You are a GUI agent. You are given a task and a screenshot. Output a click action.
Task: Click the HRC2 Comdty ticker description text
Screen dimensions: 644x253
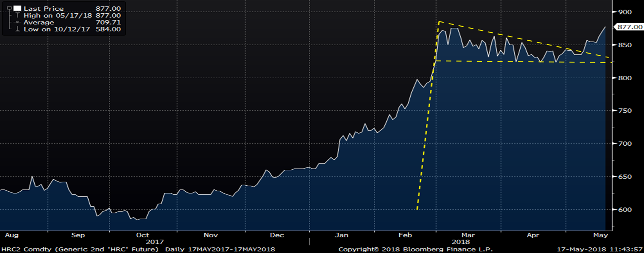click(79, 249)
